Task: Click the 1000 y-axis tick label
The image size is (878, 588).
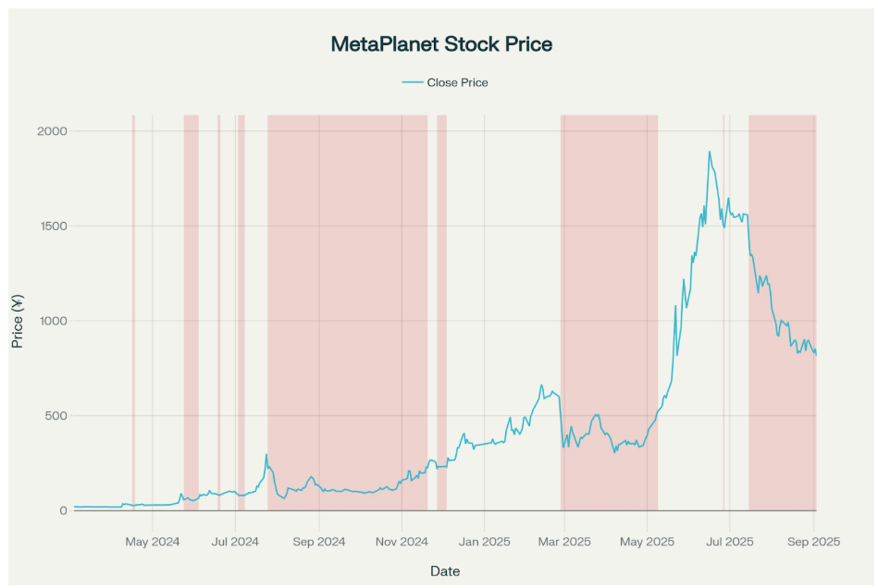Action: pos(53,321)
